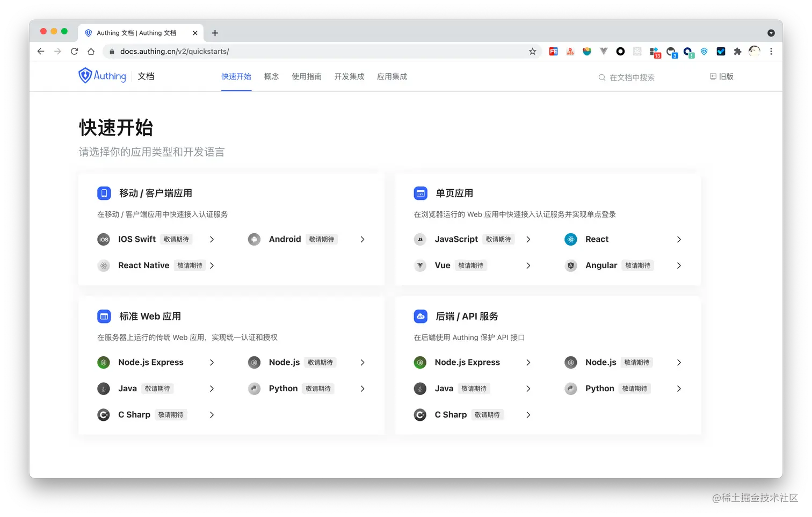Click the 后端 / API 服务 section title

pyautogui.click(x=467, y=317)
